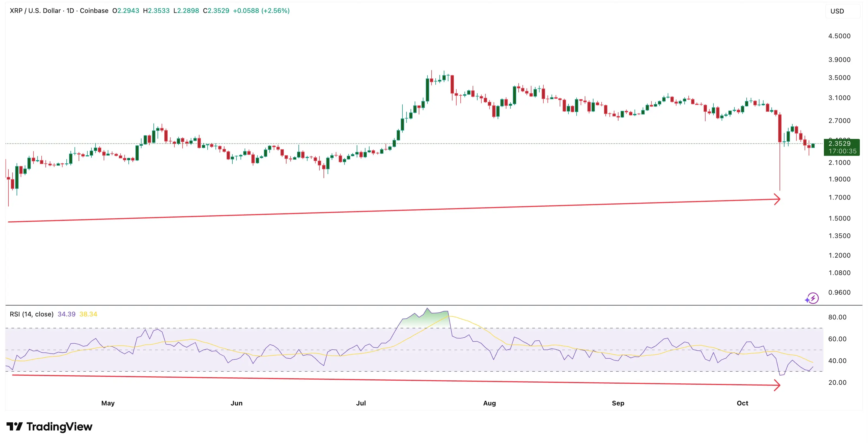Viewport: 868px width, 443px height.
Task: Click the purple lightning bolt icon
Action: click(812, 298)
